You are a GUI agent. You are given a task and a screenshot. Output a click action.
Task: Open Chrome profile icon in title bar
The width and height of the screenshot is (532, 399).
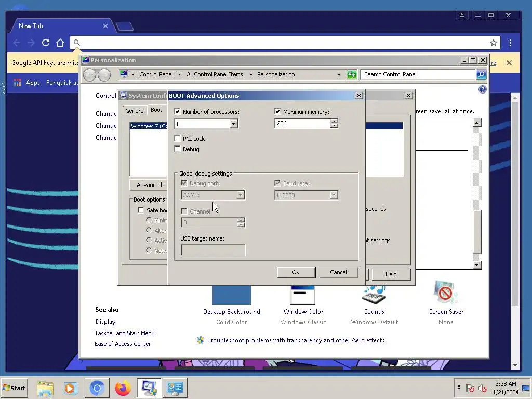coord(462,15)
